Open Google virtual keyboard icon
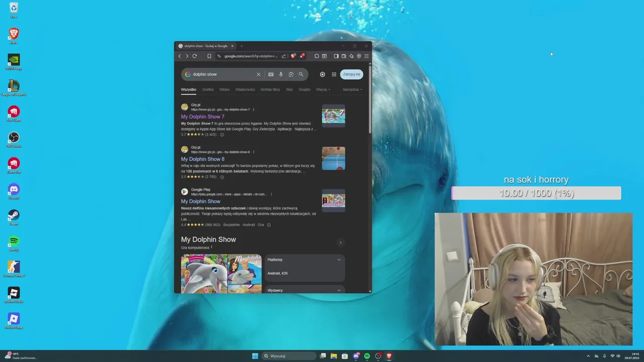 point(271,74)
